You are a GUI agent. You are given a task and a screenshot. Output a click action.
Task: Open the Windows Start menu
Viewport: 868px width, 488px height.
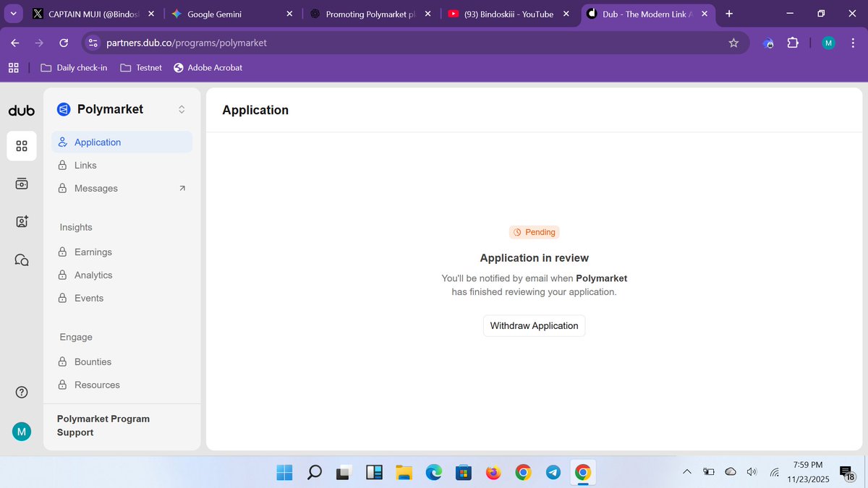click(x=284, y=473)
